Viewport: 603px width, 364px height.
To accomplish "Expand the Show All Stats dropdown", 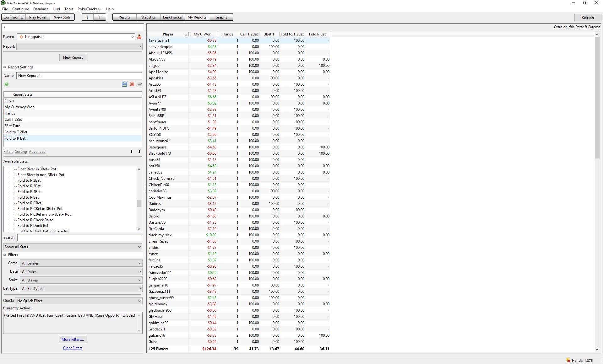I will point(73,247).
